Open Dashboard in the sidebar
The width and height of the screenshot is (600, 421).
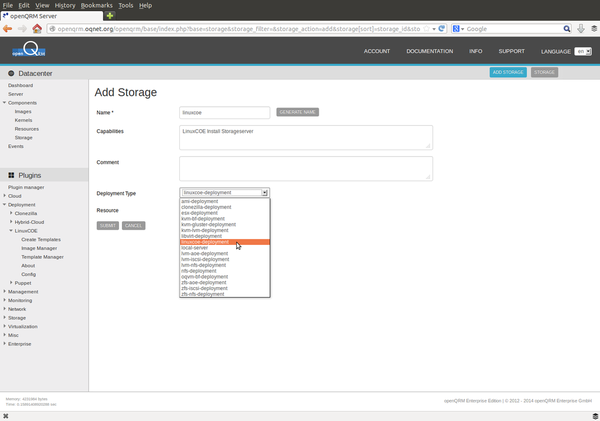pyautogui.click(x=20, y=85)
